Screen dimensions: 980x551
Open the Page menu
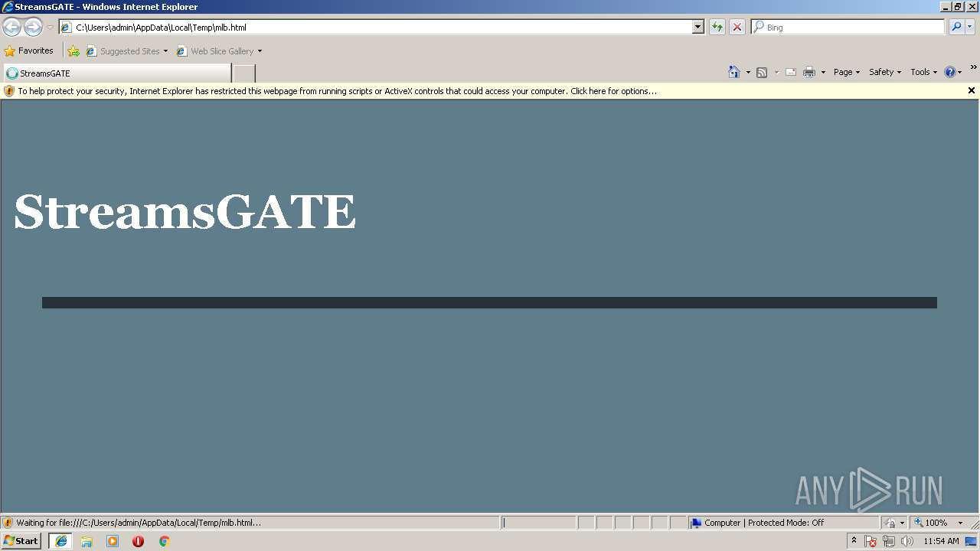click(846, 72)
